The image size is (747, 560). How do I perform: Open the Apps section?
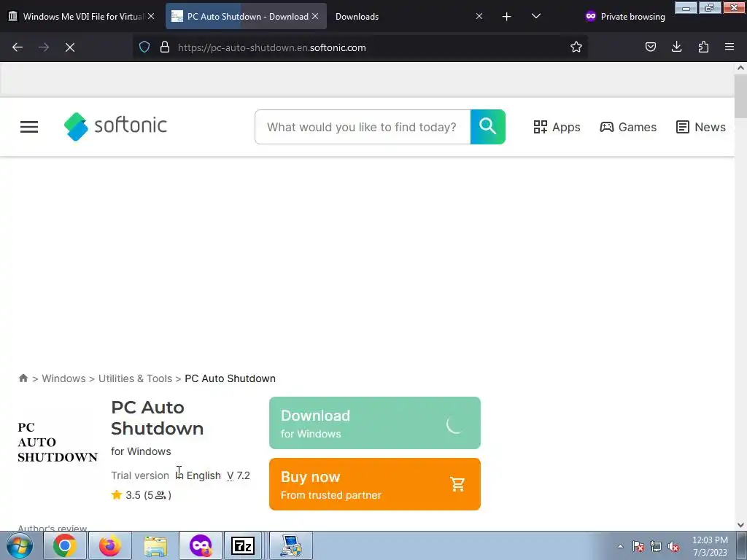[x=557, y=127]
